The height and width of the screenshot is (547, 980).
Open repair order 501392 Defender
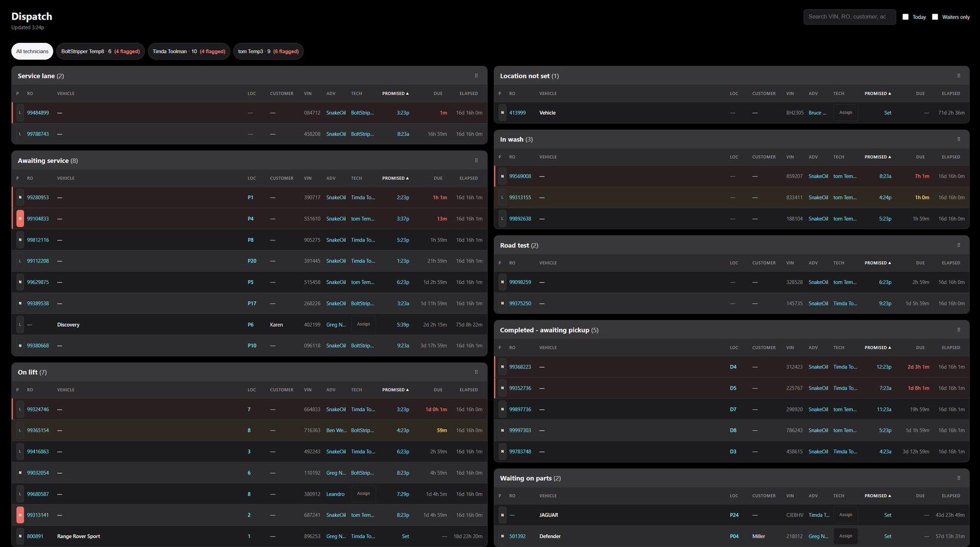[x=517, y=536]
